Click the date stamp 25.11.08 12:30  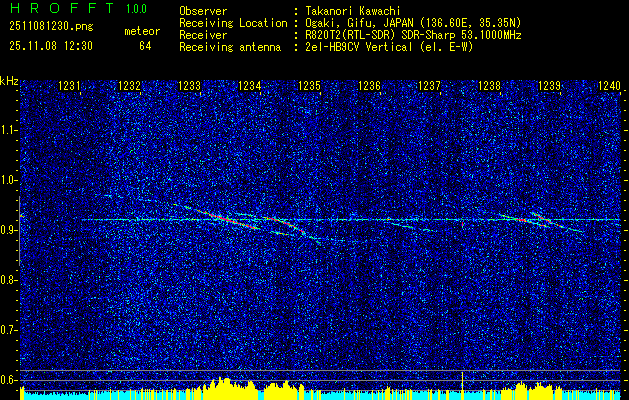[x=51, y=46]
